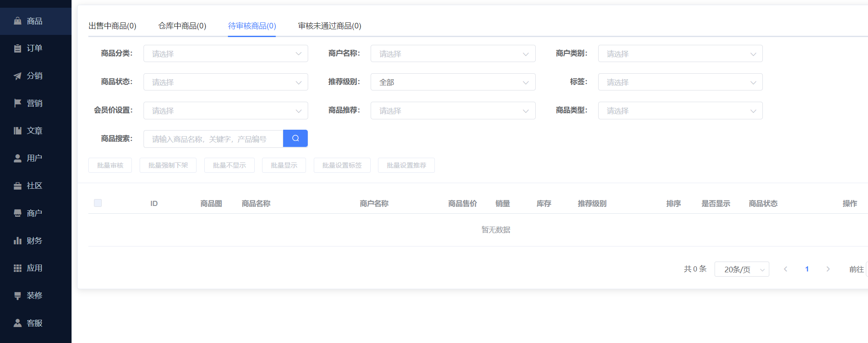Image resolution: width=868 pixels, height=343 pixels.
Task: Click the blue magnifier search button
Action: 295,138
